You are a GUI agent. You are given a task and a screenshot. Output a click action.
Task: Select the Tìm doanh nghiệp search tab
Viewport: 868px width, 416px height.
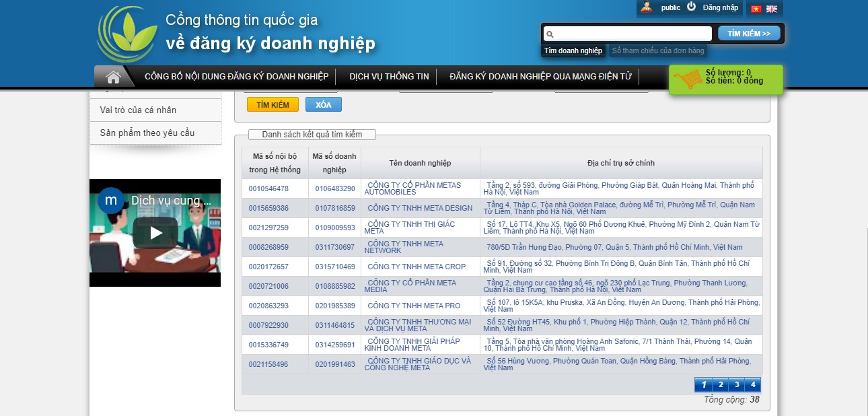(x=573, y=50)
